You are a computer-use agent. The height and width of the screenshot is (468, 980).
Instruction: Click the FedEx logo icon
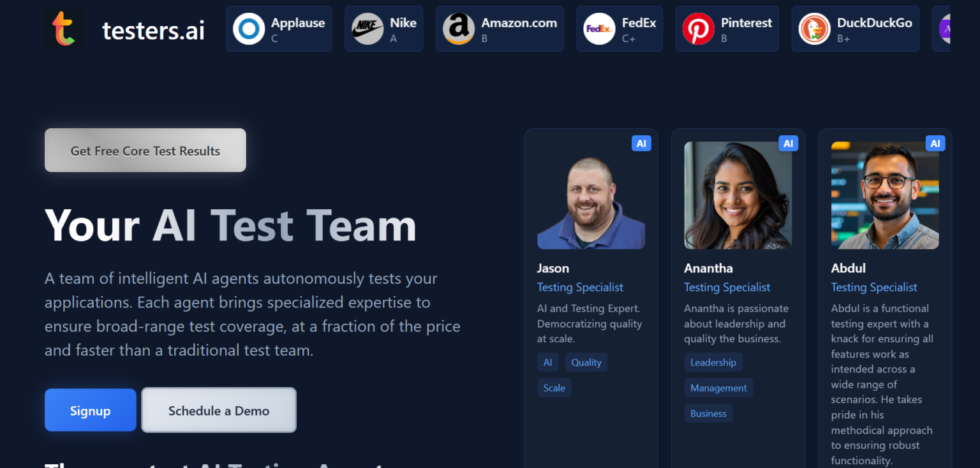[x=598, y=28]
